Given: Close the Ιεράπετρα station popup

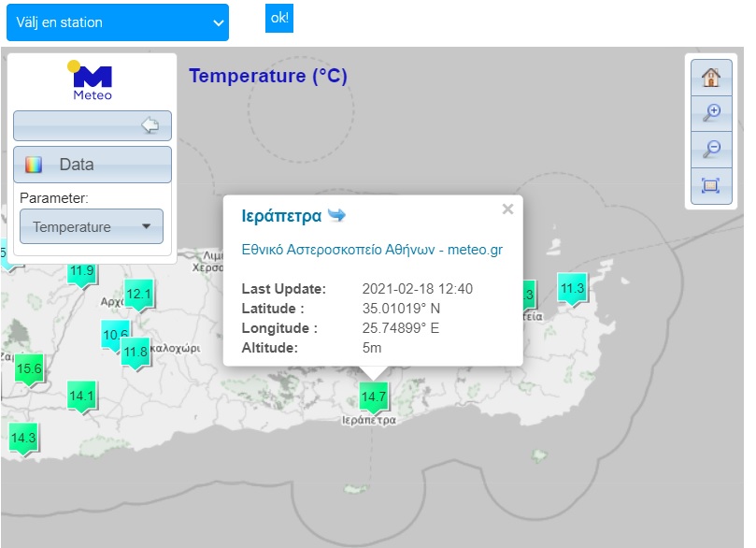Looking at the screenshot, I should (507, 209).
